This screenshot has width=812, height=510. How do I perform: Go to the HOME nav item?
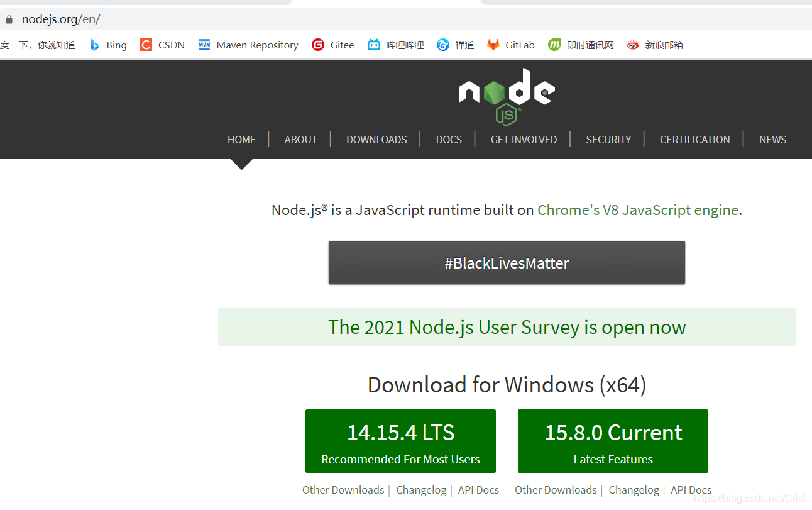241,140
